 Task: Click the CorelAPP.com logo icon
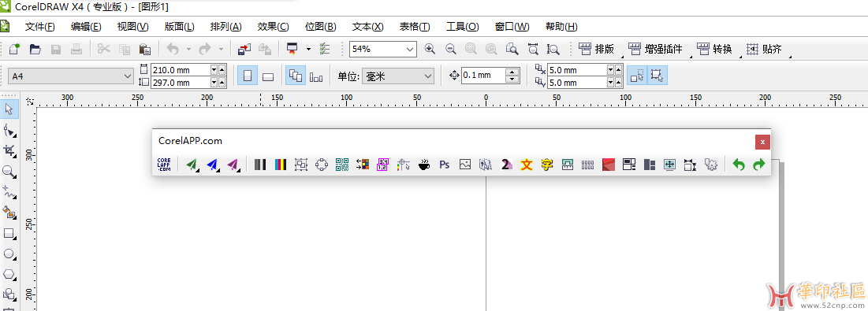[164, 164]
